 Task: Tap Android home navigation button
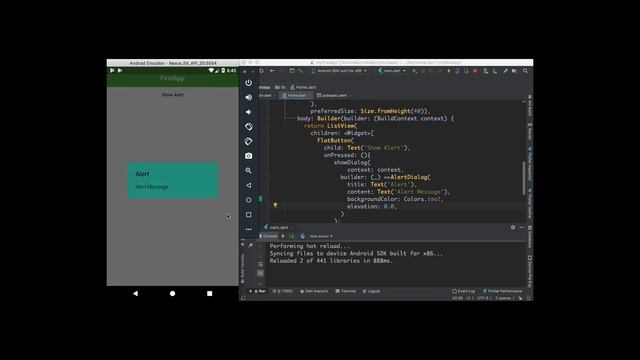tap(173, 293)
